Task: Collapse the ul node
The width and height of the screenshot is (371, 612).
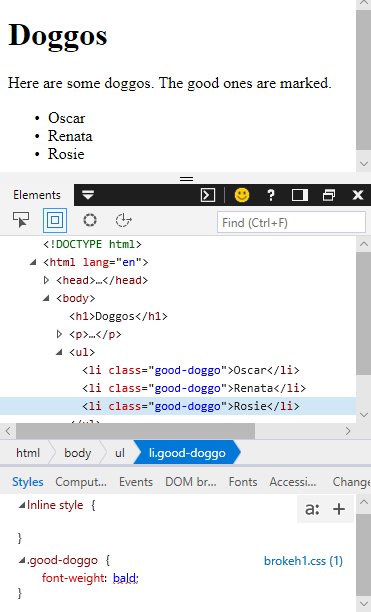Action: coord(59,352)
